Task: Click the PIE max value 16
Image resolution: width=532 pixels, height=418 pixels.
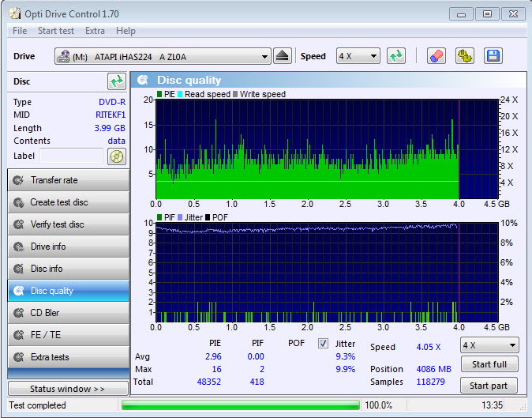Action: [216, 369]
